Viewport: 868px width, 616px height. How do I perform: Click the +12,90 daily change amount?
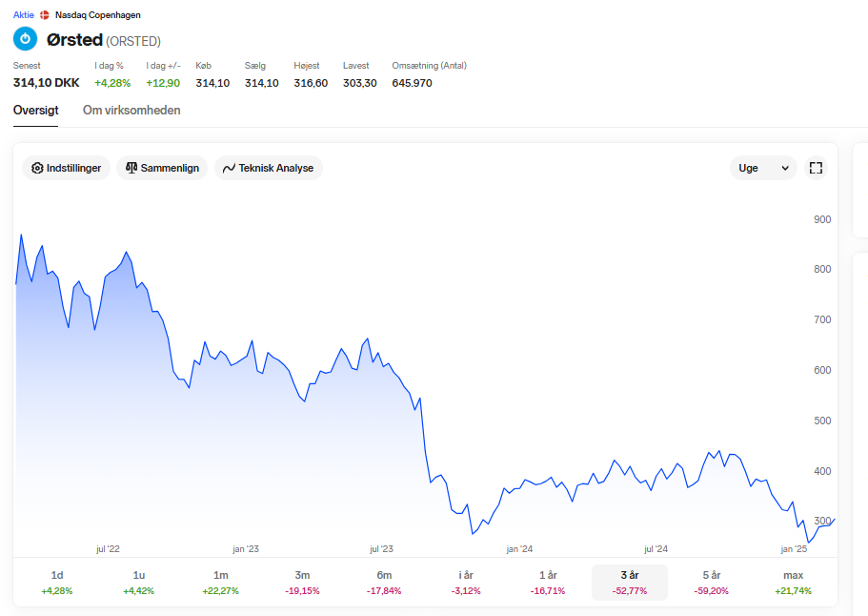click(163, 83)
